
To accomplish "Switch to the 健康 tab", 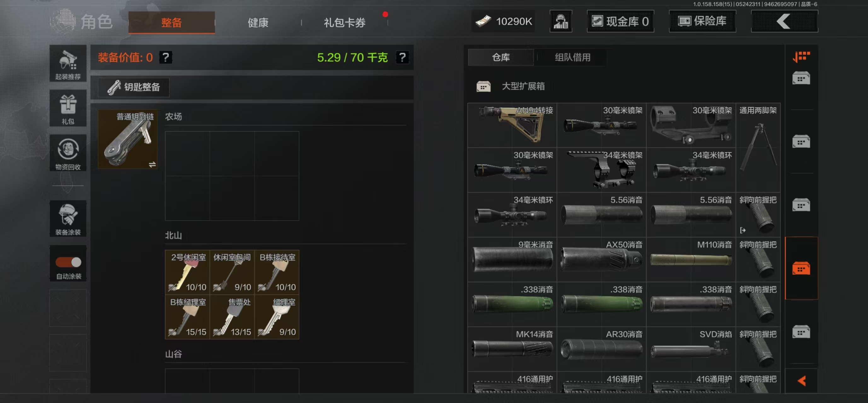I will [x=258, y=23].
